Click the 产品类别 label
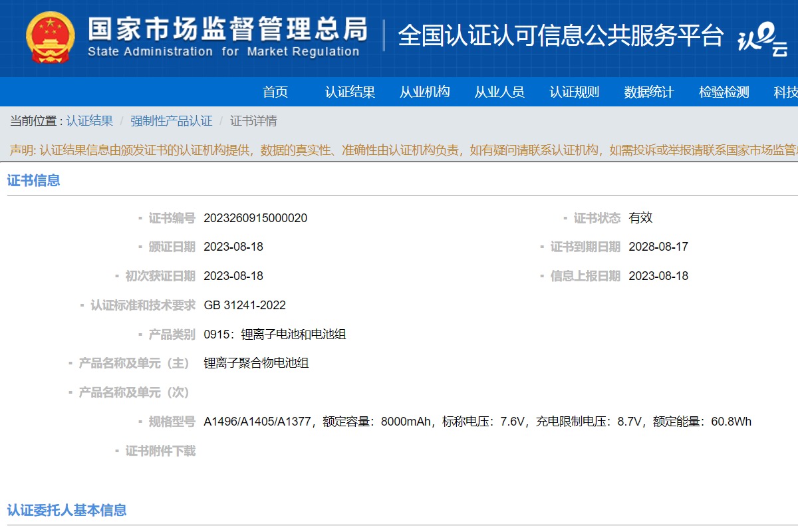The height and width of the screenshot is (532, 798). point(172,334)
